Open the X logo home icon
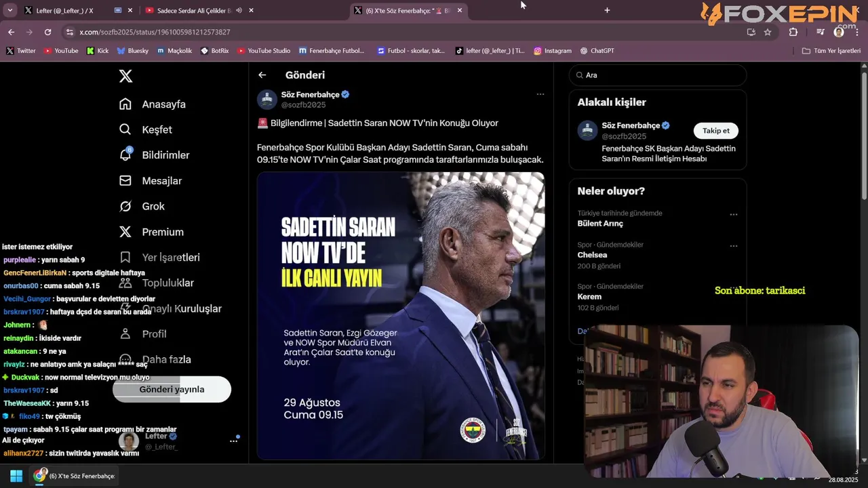 [x=125, y=76]
